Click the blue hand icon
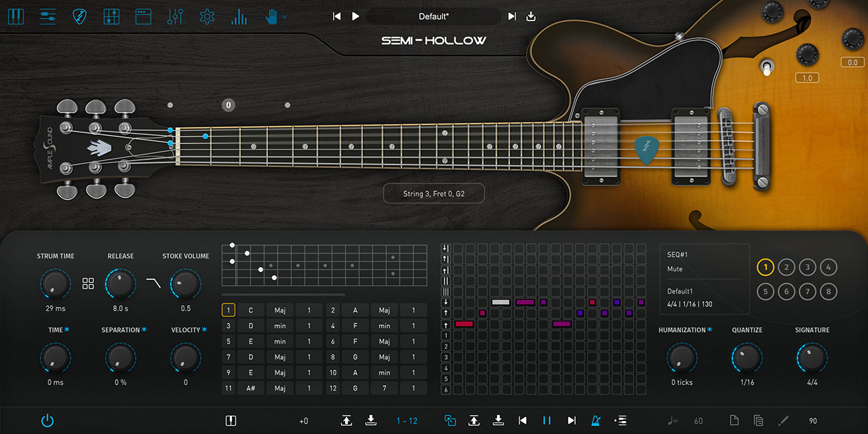The height and width of the screenshot is (434, 868). [271, 16]
